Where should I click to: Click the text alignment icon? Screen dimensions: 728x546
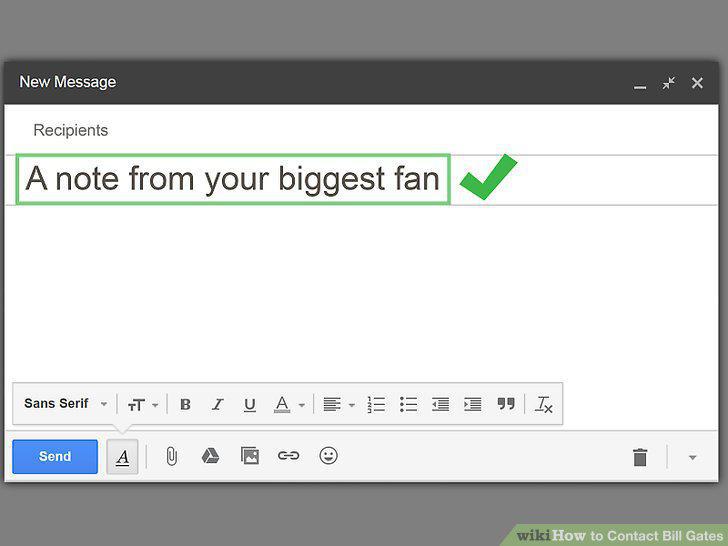332,404
